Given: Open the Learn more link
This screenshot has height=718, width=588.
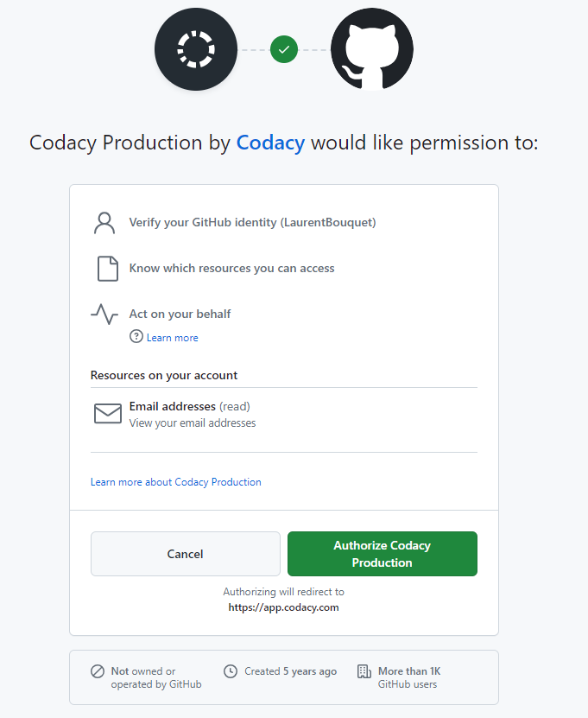Looking at the screenshot, I should pos(172,338).
